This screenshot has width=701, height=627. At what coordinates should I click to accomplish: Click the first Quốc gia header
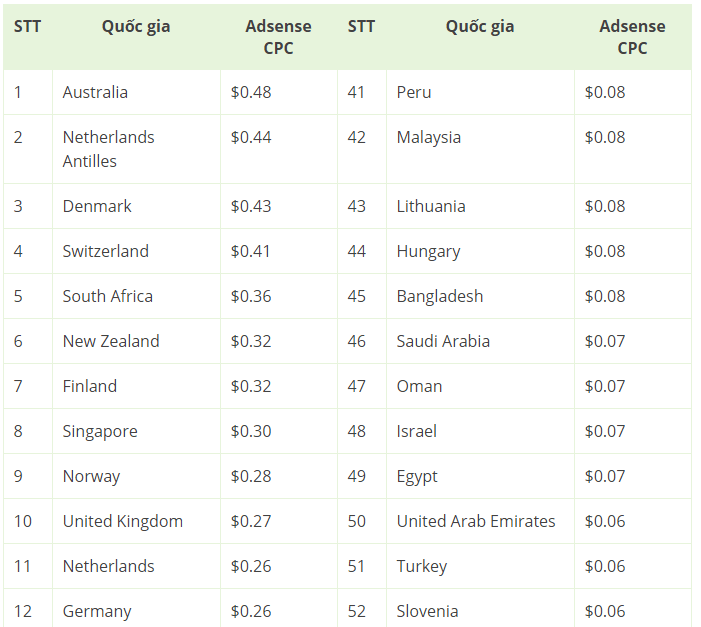[x=136, y=27]
